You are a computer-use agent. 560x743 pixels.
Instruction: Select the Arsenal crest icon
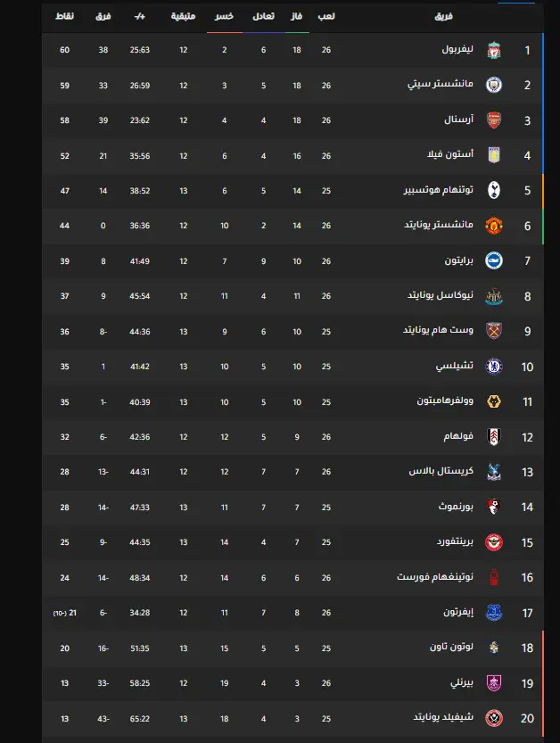[x=494, y=120]
